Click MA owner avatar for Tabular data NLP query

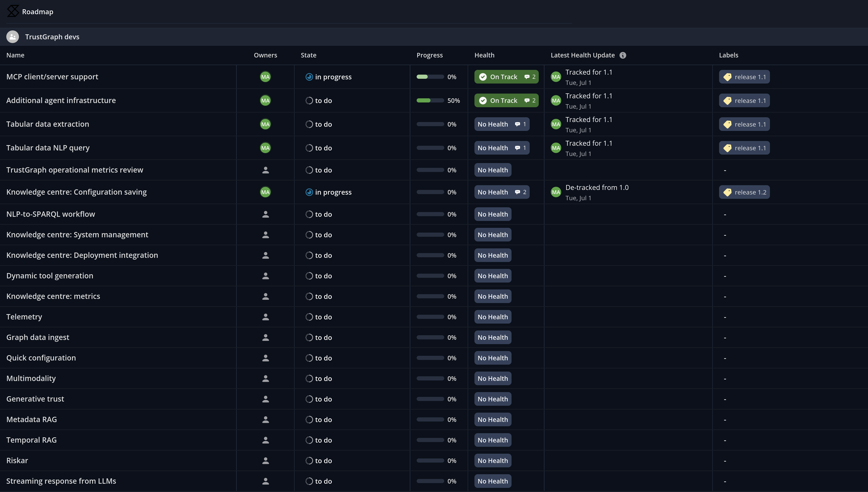click(265, 148)
